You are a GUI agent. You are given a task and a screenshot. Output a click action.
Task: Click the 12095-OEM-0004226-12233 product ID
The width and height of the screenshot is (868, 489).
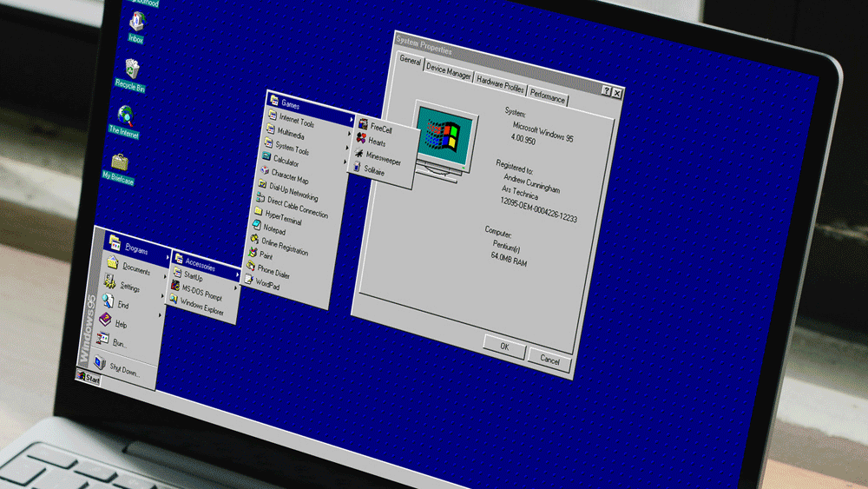click(539, 210)
